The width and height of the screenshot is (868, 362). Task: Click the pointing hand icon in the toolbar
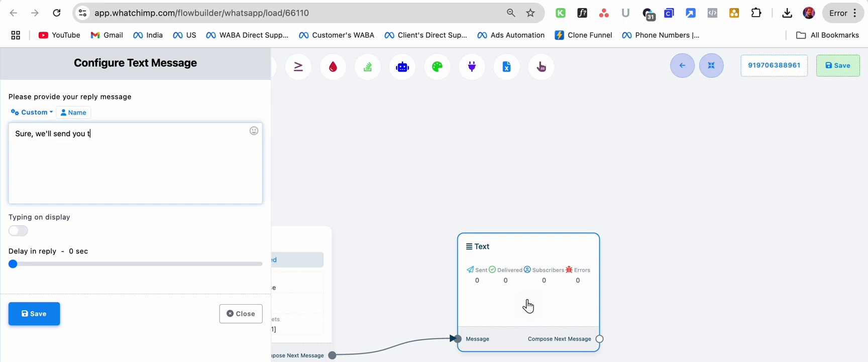(x=541, y=66)
